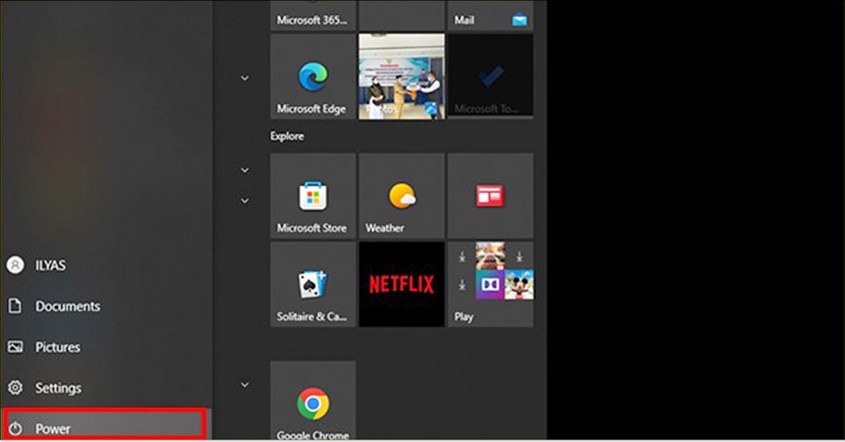Open the Mail tile
Image resolution: width=845 pixels, height=442 pixels.
(x=490, y=15)
